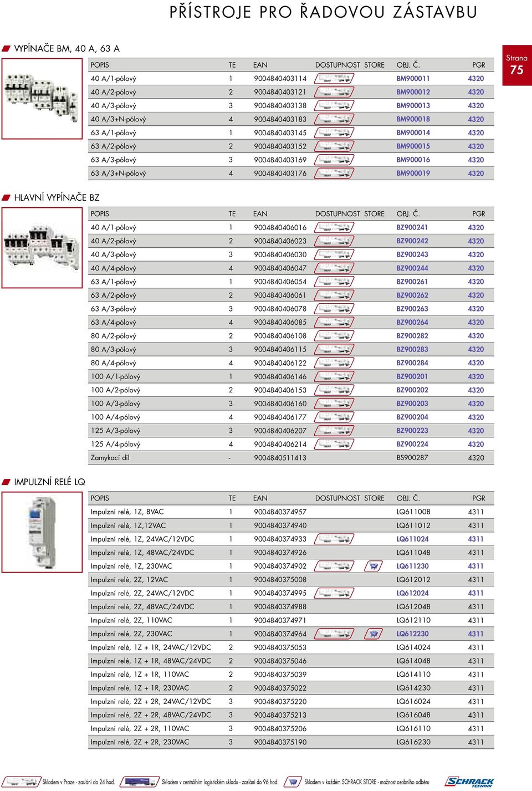Click truck availability icon for BZ900284 row
This screenshot has height=791, width=532.
click(x=334, y=363)
